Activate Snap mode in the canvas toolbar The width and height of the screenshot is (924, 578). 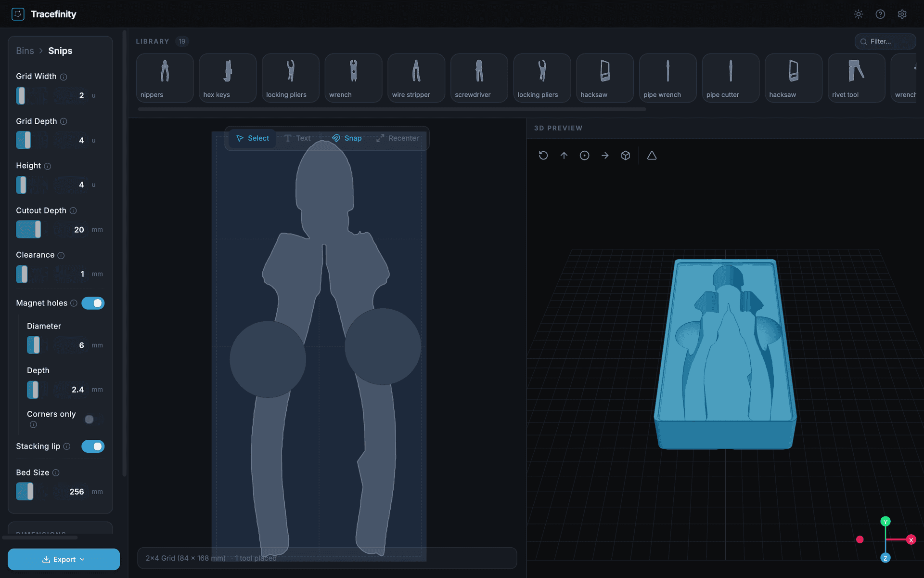click(346, 138)
